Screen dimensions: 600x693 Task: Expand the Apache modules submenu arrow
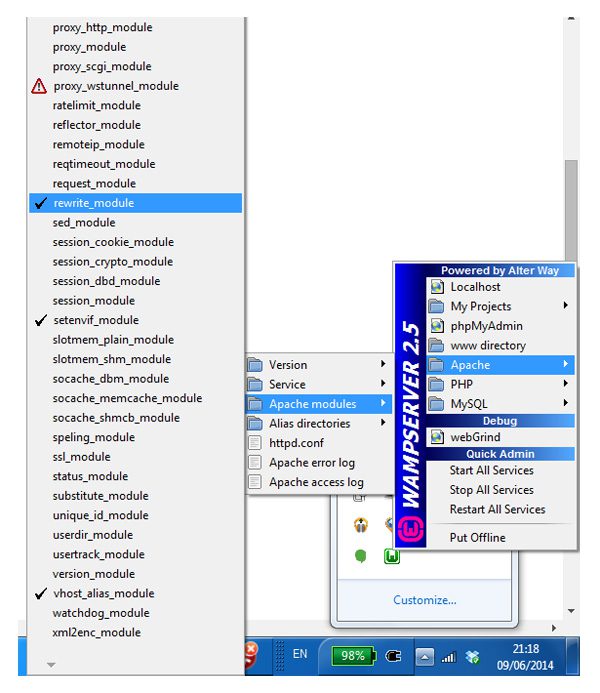383,403
